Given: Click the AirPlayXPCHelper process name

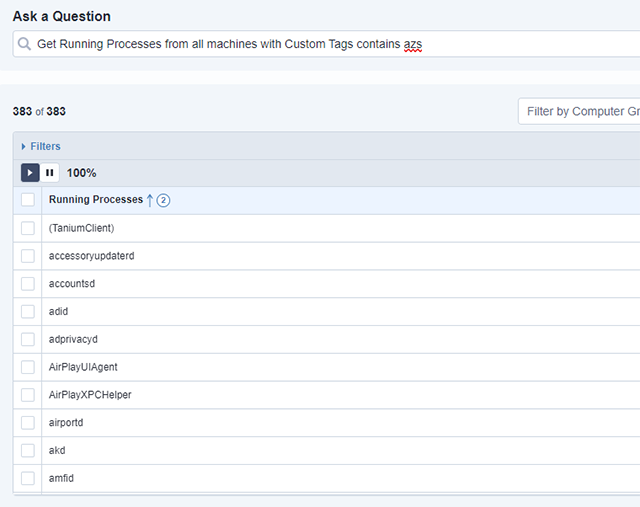Looking at the screenshot, I should click(90, 395).
